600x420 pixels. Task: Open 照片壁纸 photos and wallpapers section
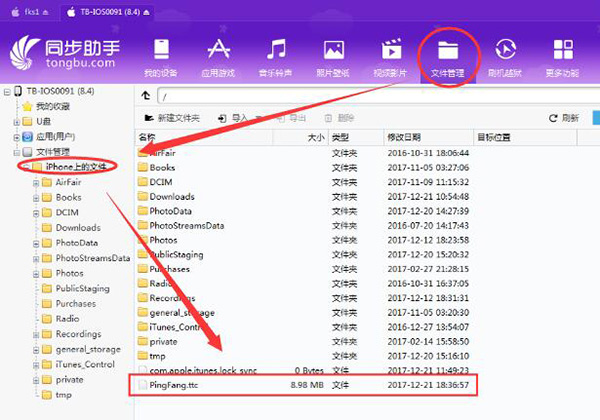[x=333, y=57]
